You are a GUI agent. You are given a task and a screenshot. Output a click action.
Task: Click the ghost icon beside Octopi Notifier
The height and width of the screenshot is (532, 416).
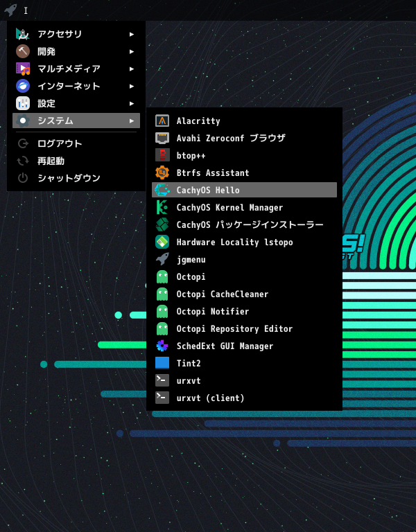pos(162,311)
